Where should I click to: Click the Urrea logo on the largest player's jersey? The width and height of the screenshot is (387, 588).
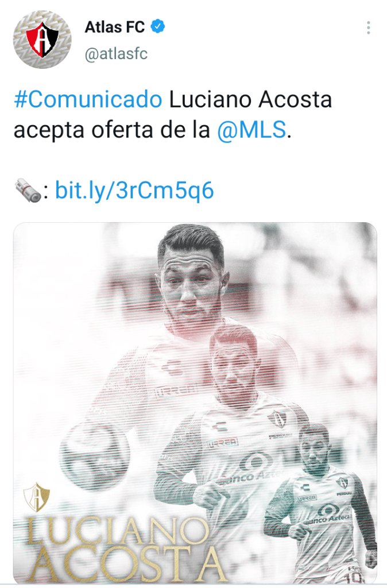tap(176, 390)
